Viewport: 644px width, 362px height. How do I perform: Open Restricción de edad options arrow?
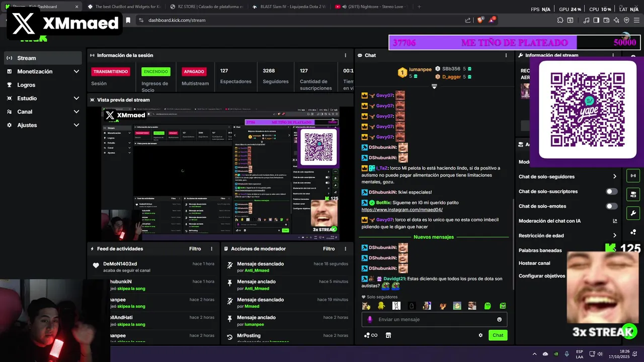(x=614, y=235)
